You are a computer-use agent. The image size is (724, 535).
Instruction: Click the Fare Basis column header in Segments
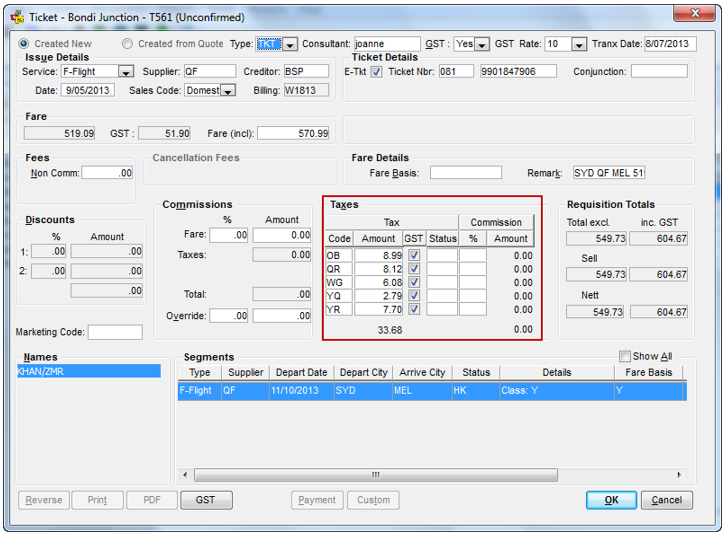647,373
